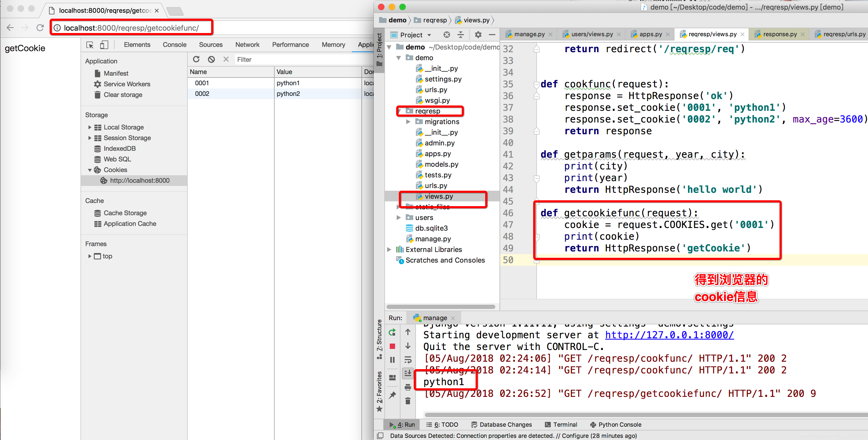The image size is (868, 440).
Task: Expand Local Storage tree node
Action: tap(90, 127)
